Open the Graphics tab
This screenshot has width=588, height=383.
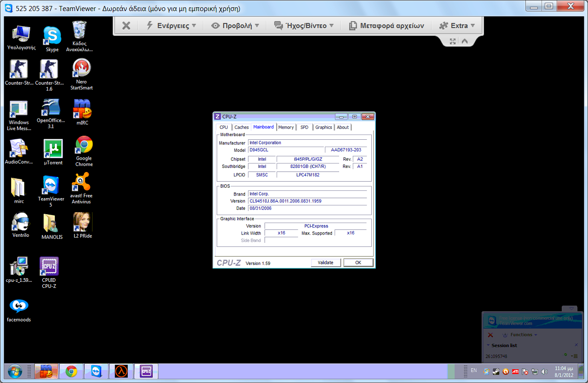coord(323,127)
